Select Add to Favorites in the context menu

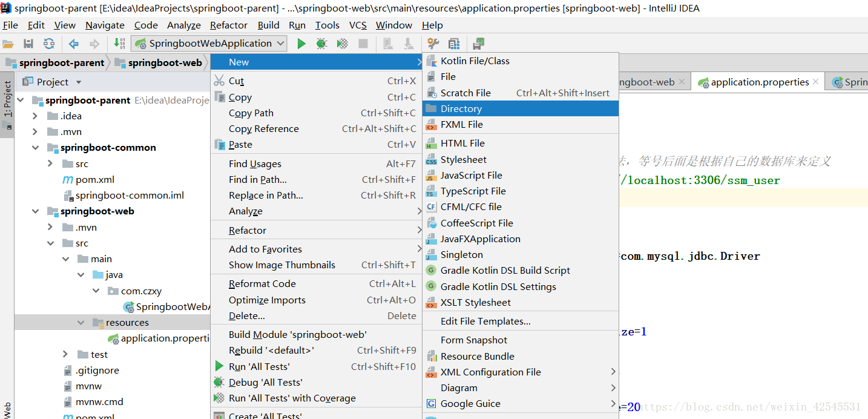click(x=316, y=249)
